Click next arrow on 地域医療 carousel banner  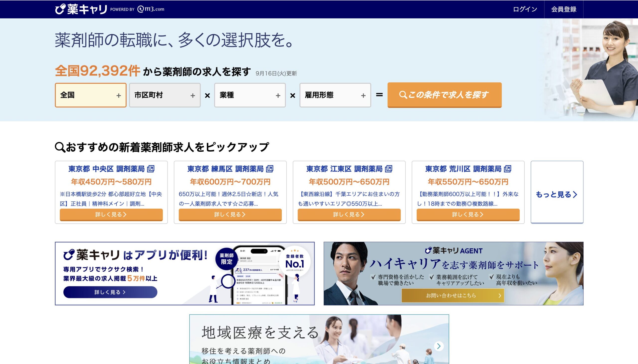coord(439,346)
